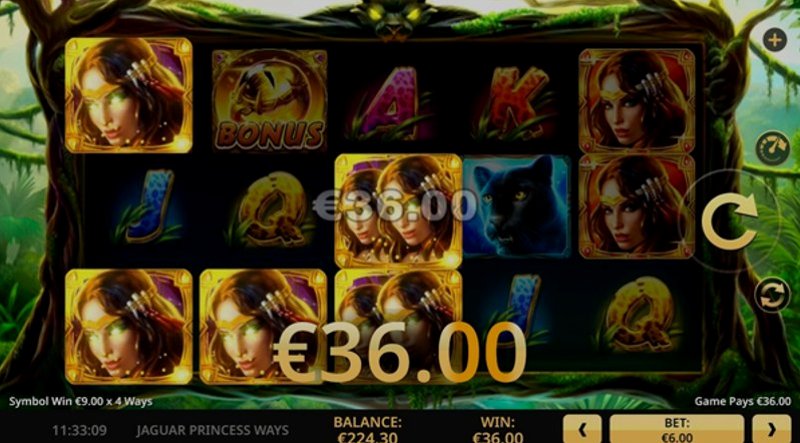Select the top-left princess symbol
Image resolution: width=800 pixels, height=443 pixels.
pos(129,95)
